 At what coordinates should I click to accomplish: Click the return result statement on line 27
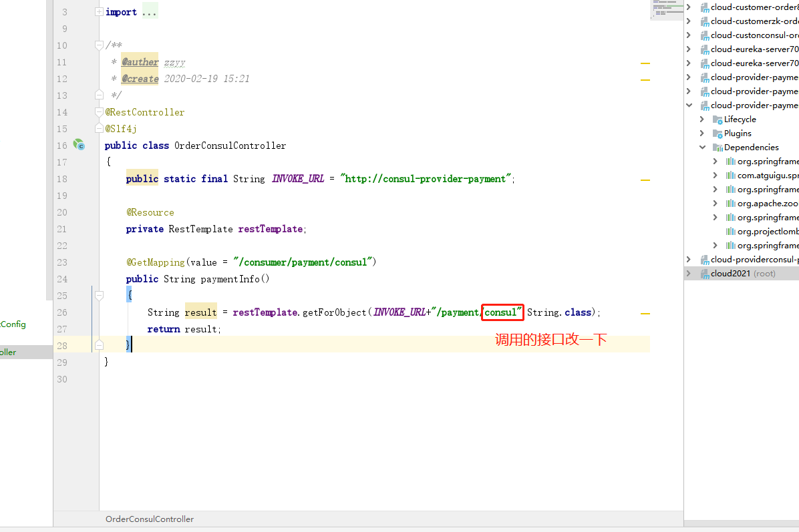click(184, 329)
